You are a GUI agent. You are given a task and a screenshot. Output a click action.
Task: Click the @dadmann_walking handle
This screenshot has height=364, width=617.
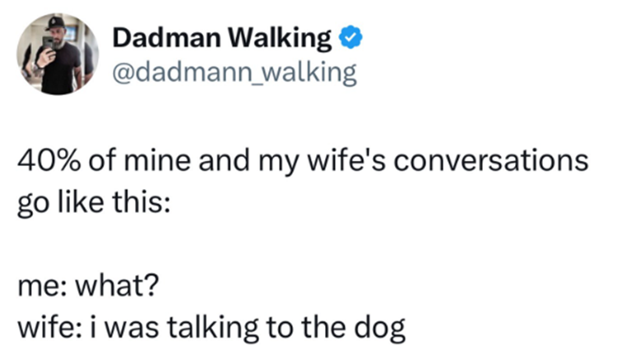pyautogui.click(x=233, y=74)
